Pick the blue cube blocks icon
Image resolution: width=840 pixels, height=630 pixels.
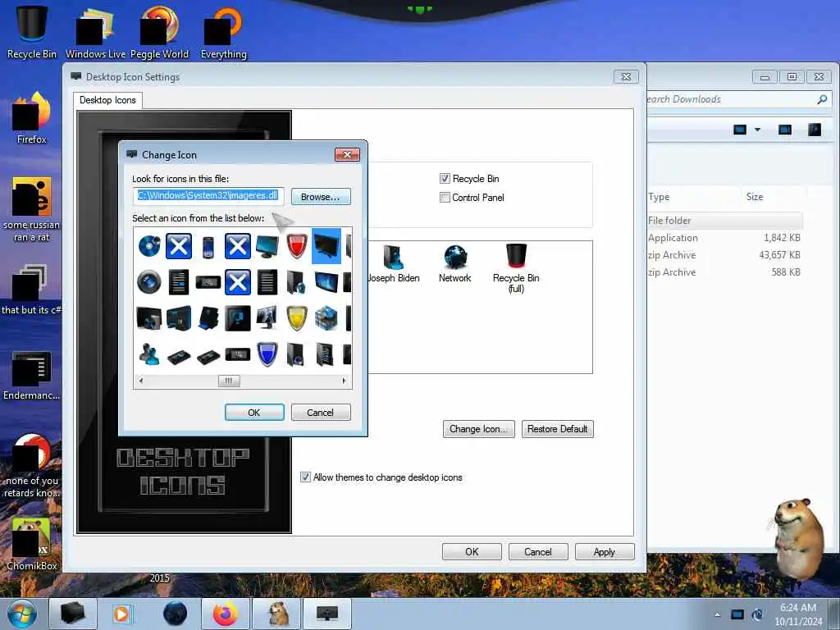point(326,317)
